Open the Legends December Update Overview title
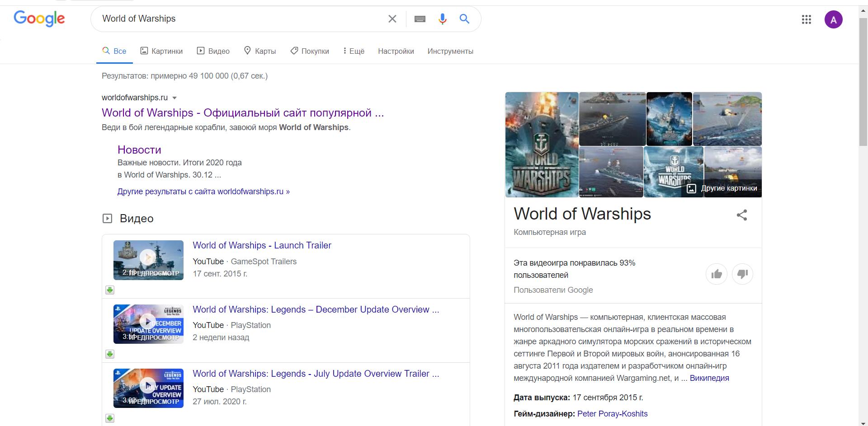The image size is (868, 426). tap(316, 309)
